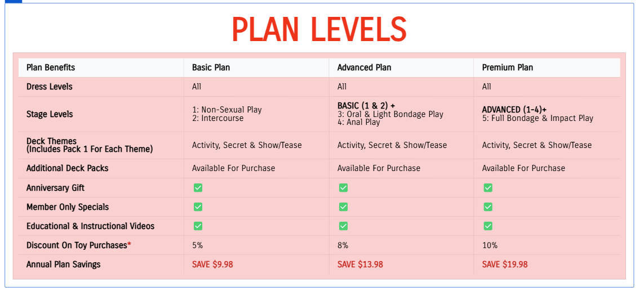This screenshot has width=644, height=292.
Task: Click Premium Plan Anniversary Gift green checkmark
Action: 488,188
